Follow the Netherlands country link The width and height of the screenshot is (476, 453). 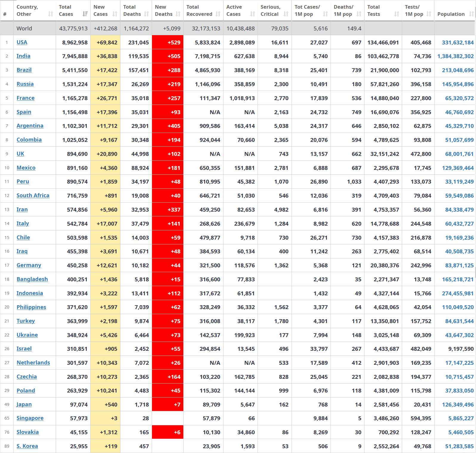(33, 363)
